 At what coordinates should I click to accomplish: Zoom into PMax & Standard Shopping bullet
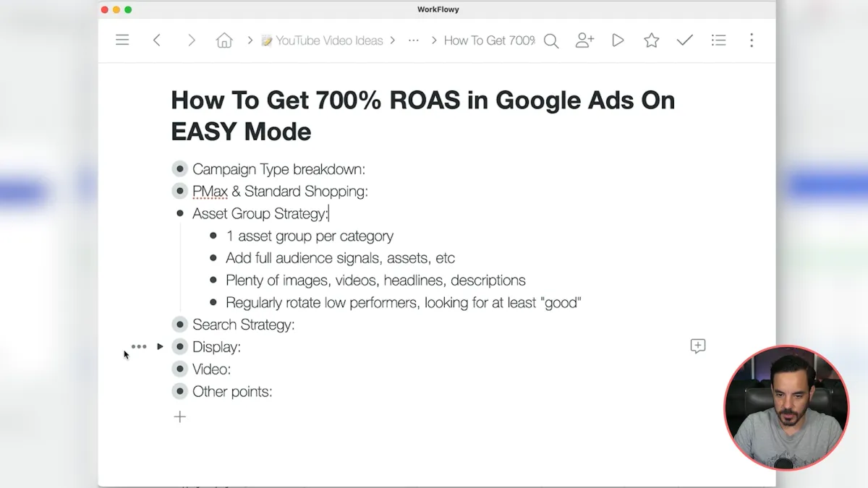[x=180, y=192]
